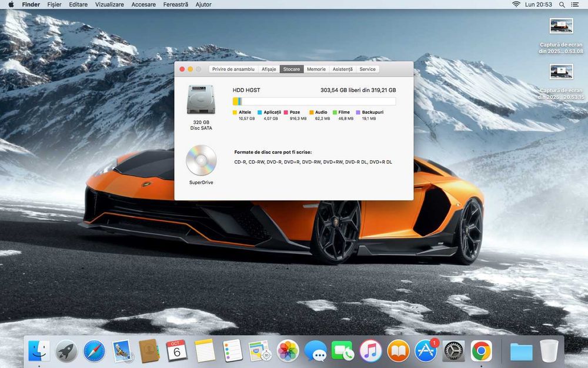Click the Wi-Fi status icon

click(x=516, y=5)
